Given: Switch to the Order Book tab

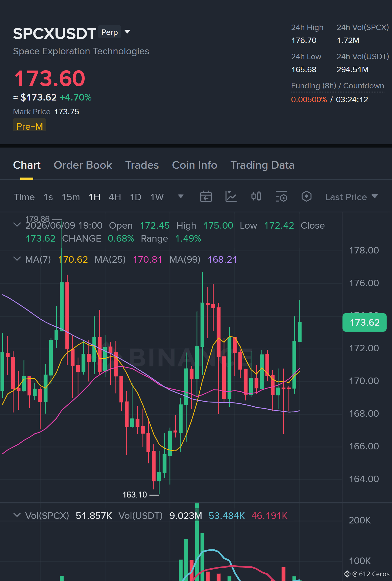Looking at the screenshot, I should click(x=83, y=165).
